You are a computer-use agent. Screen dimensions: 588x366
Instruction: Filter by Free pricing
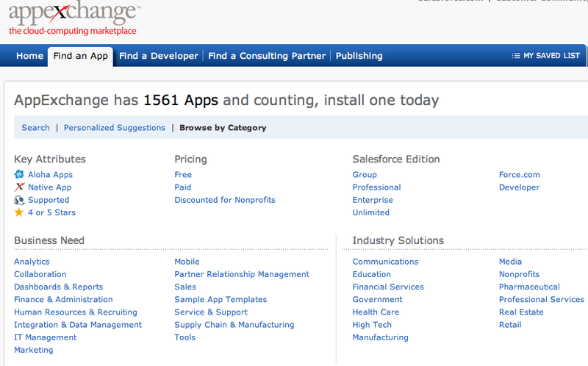click(183, 175)
